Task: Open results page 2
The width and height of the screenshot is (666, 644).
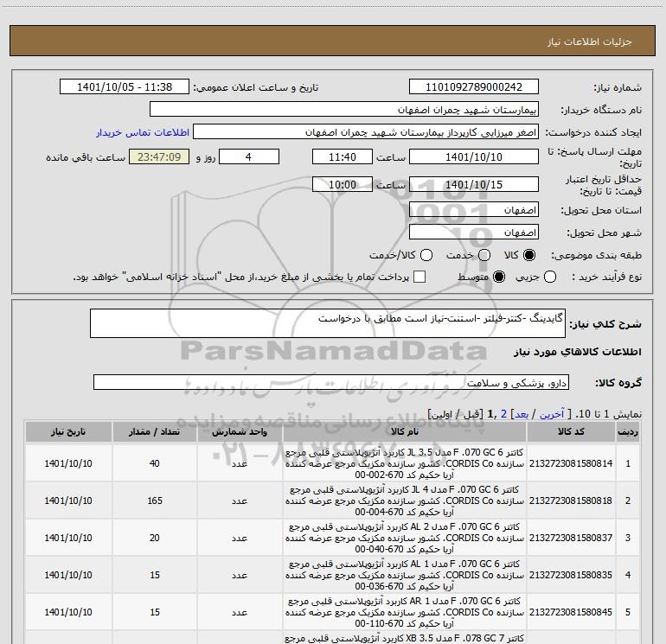Action: point(503,414)
